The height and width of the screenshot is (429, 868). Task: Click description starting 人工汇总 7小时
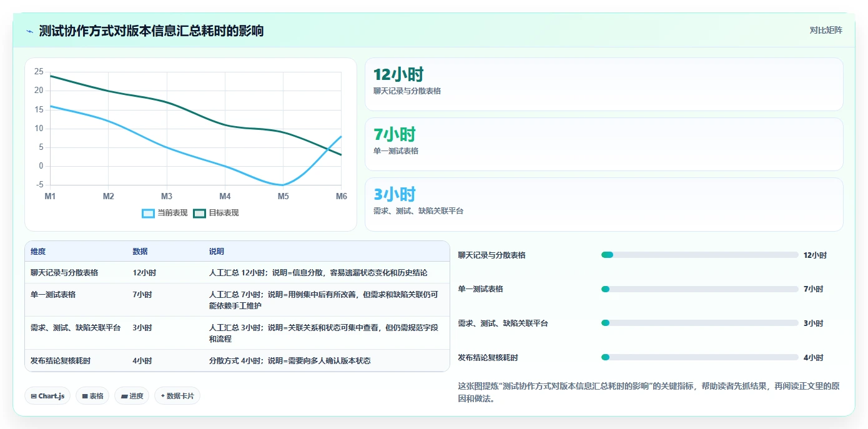coord(323,300)
